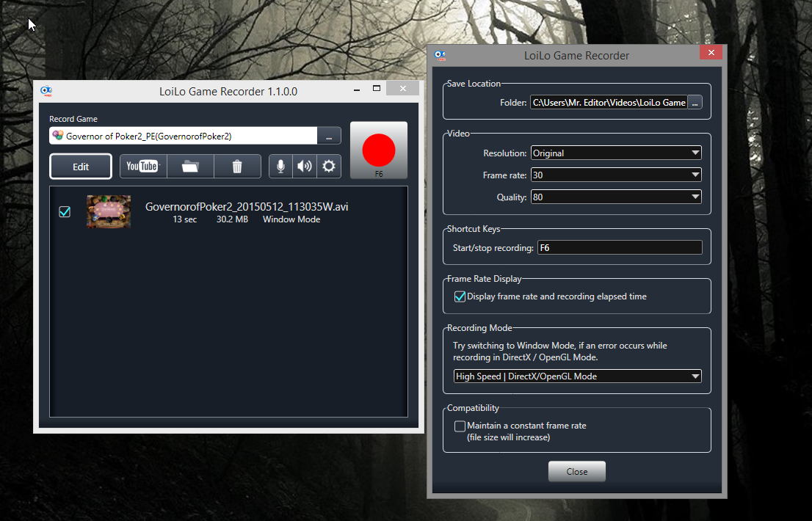The width and height of the screenshot is (812, 521).
Task: Browse for a game with the Record Game ellipsis button
Action: (329, 136)
